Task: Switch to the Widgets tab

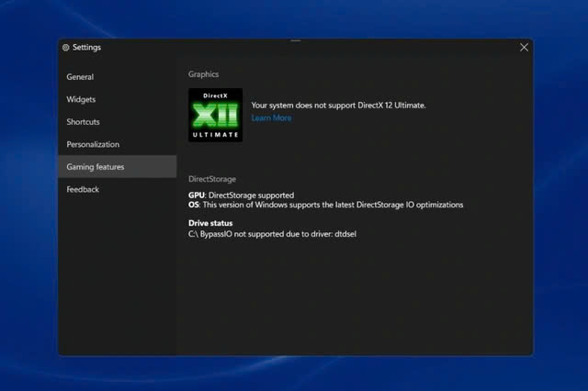Action: coord(81,99)
